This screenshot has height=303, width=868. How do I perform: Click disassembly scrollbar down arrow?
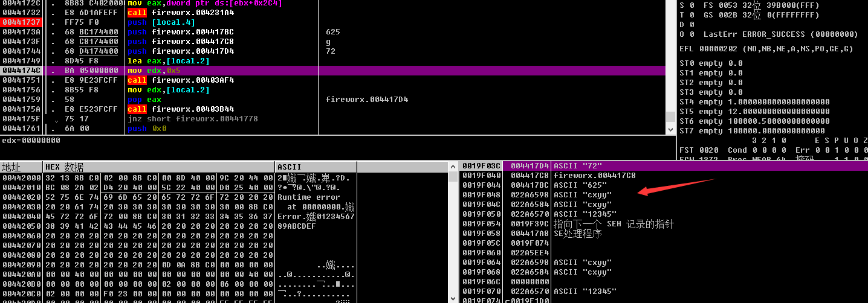670,130
